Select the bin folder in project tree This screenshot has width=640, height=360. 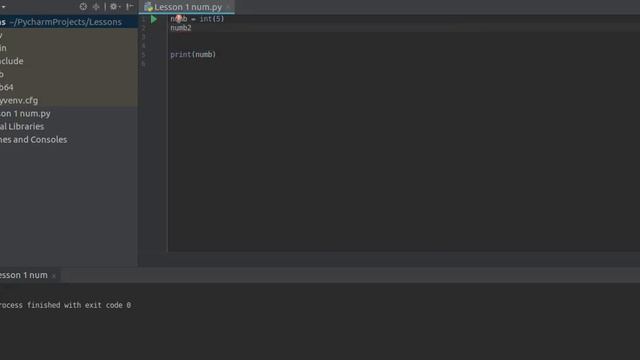coord(3,48)
